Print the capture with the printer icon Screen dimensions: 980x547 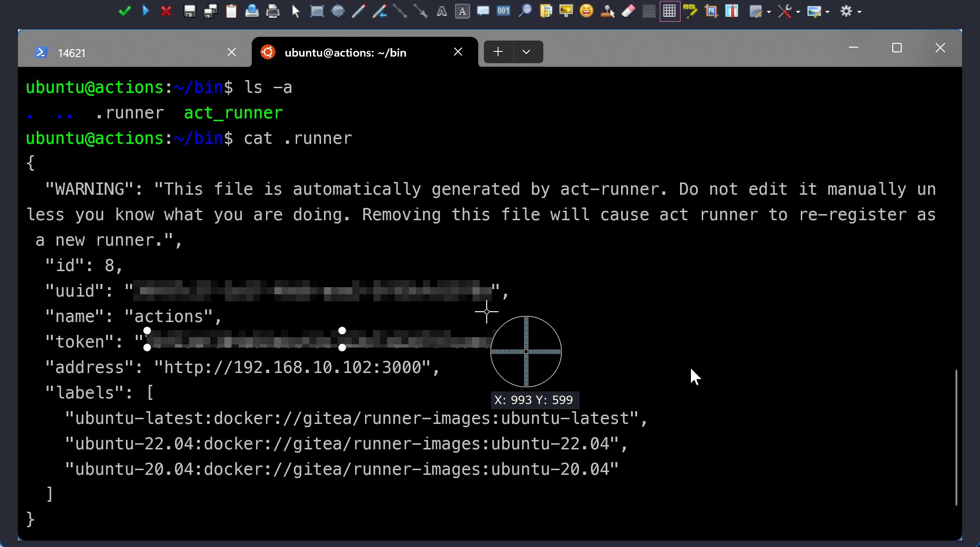(273, 11)
